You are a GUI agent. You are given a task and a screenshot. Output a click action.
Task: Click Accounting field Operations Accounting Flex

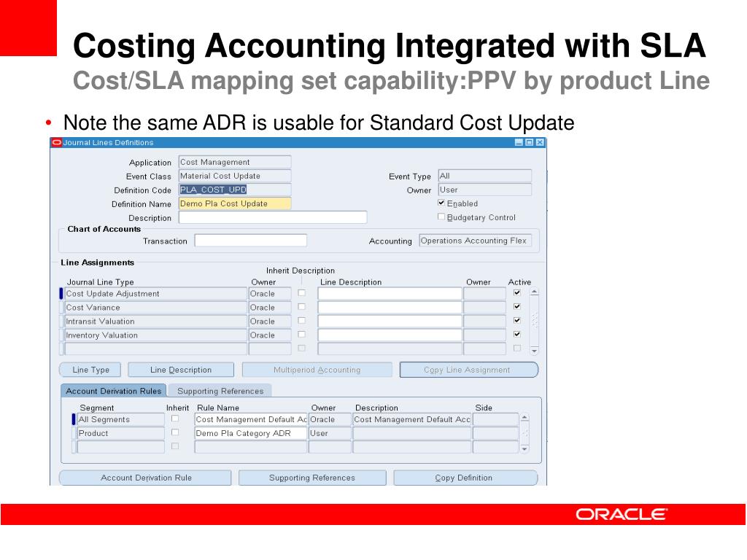(476, 241)
